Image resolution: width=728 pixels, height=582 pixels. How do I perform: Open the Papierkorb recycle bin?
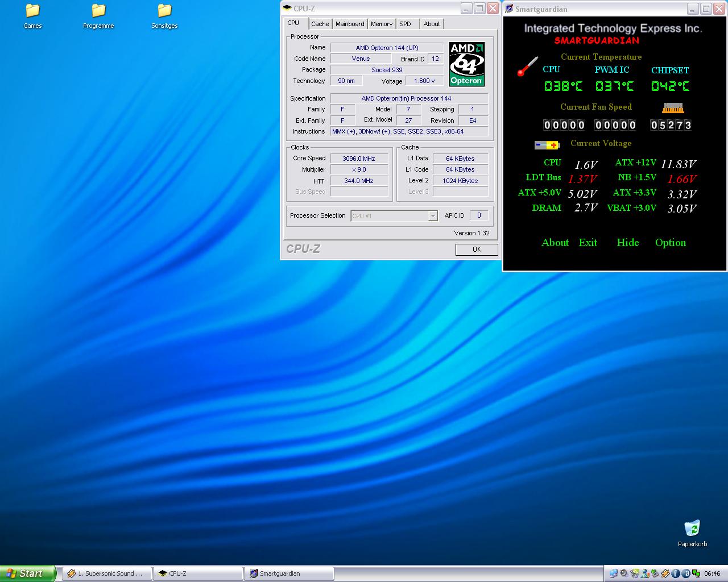[x=692, y=529]
